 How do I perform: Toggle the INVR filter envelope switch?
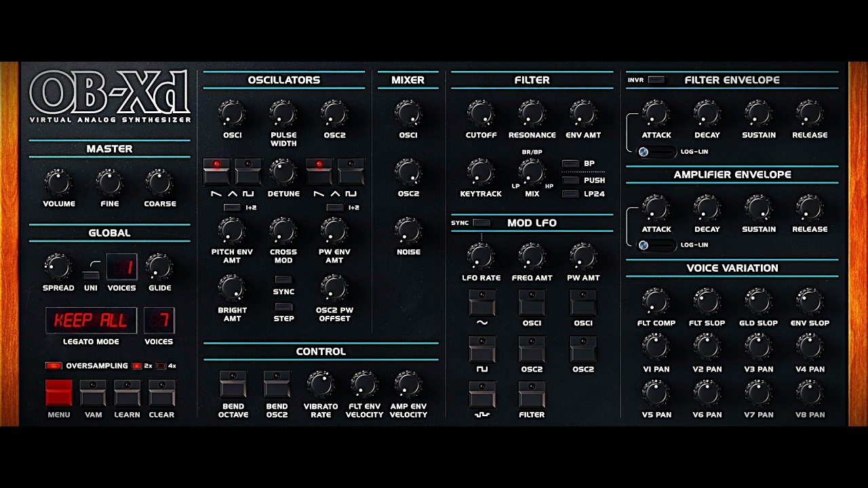pyautogui.click(x=656, y=79)
